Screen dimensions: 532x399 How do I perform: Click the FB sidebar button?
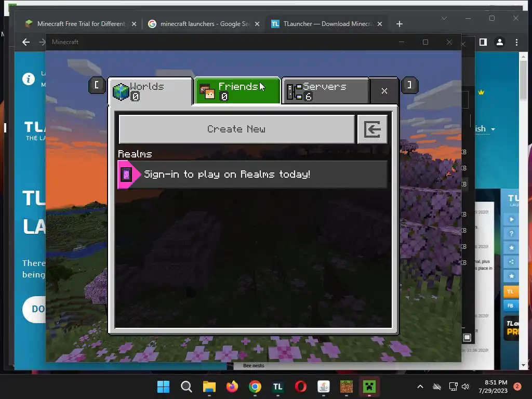pyautogui.click(x=511, y=305)
